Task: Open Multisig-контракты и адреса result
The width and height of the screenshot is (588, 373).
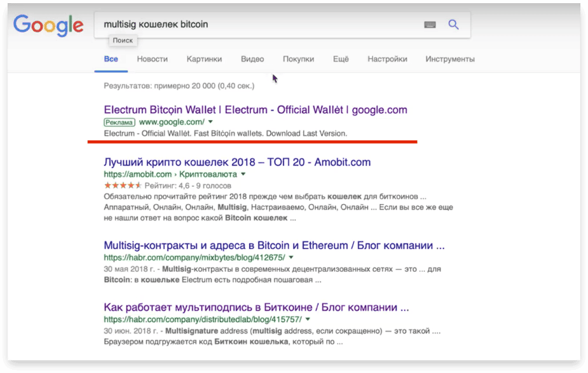Action: click(274, 245)
